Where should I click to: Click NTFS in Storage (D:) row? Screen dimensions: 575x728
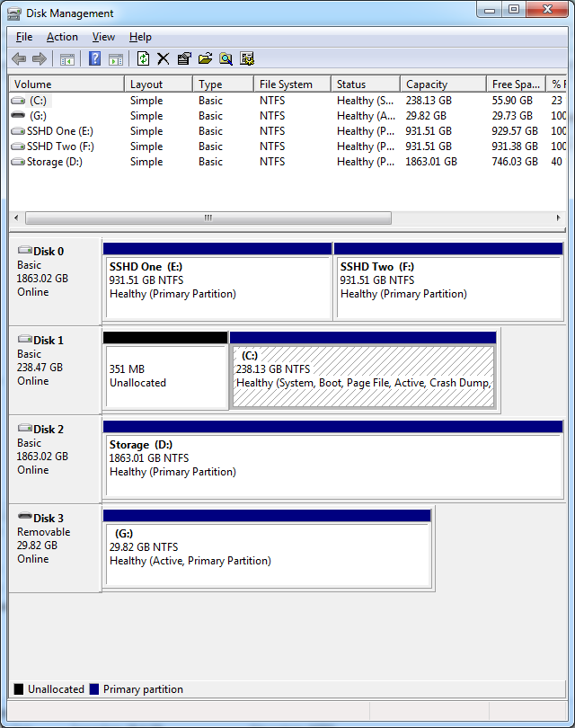(x=272, y=162)
